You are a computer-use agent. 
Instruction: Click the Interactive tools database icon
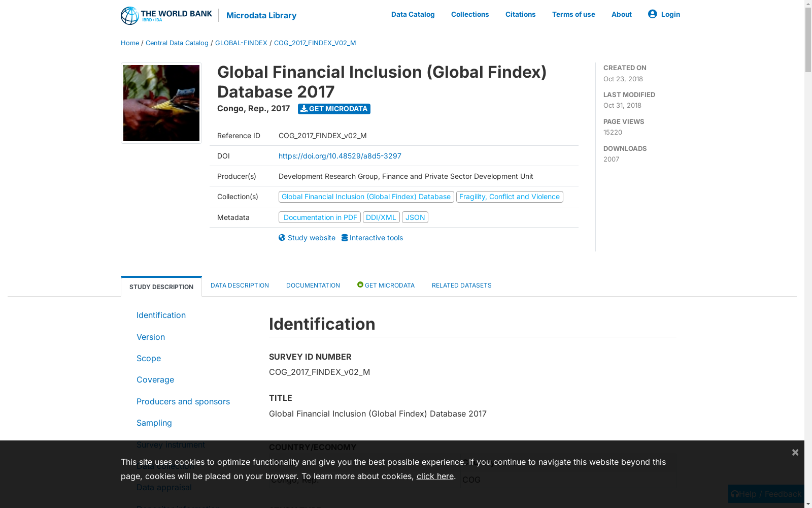pyautogui.click(x=345, y=238)
